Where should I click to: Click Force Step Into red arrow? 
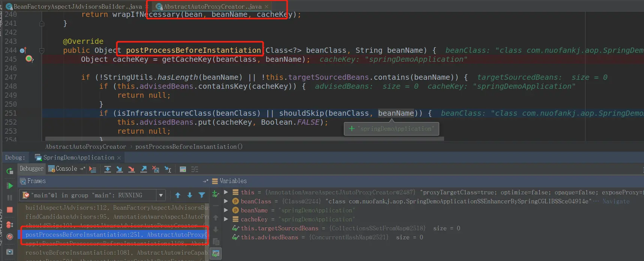[x=131, y=169]
